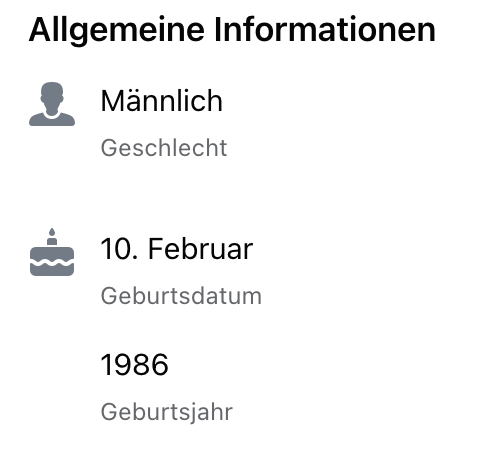
Task: Click the letter G in Geschlecht
Action: [x=110, y=148]
